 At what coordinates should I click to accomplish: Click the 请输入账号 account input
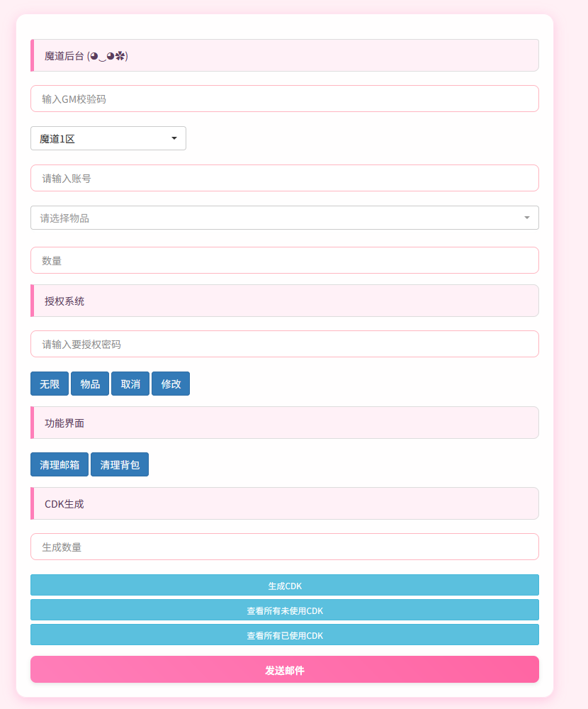pos(283,178)
